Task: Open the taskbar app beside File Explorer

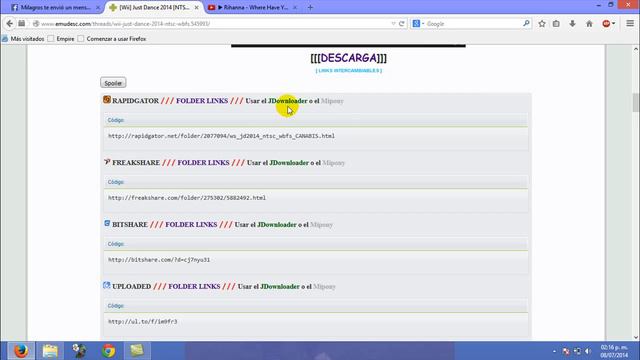Action: [x=79, y=351]
